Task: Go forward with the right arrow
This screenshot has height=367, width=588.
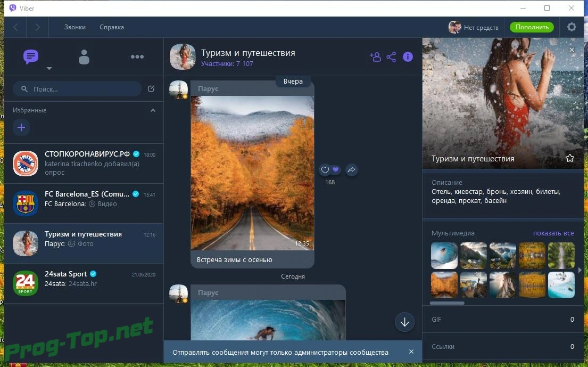Action: [37, 27]
